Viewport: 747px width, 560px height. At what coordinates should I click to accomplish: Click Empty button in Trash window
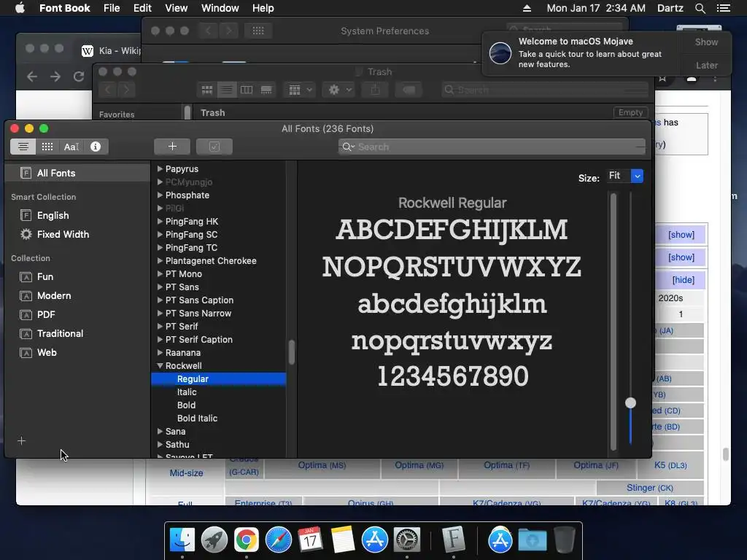coord(630,112)
